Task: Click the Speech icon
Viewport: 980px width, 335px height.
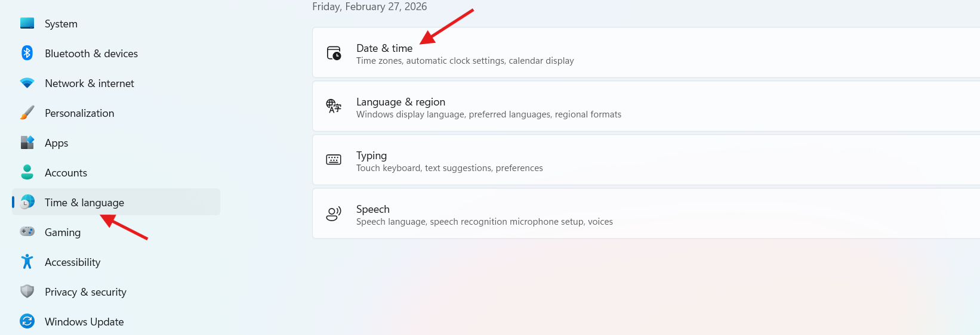Action: tap(334, 214)
